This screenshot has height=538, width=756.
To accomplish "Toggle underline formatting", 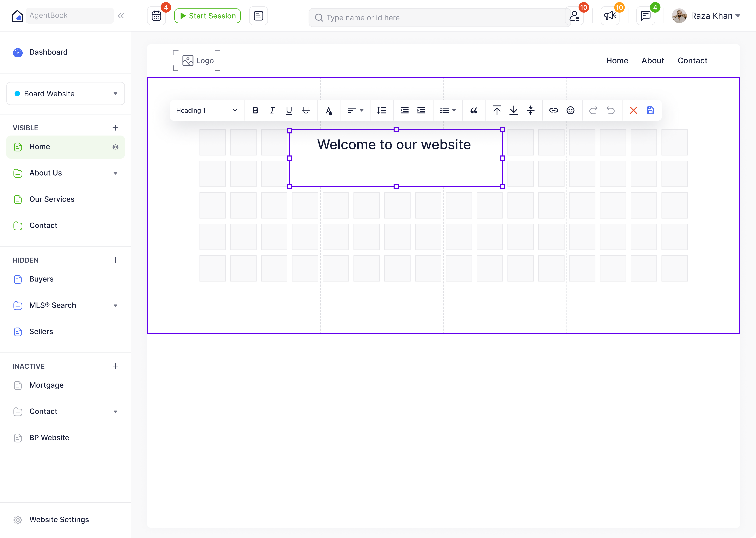I will (289, 110).
